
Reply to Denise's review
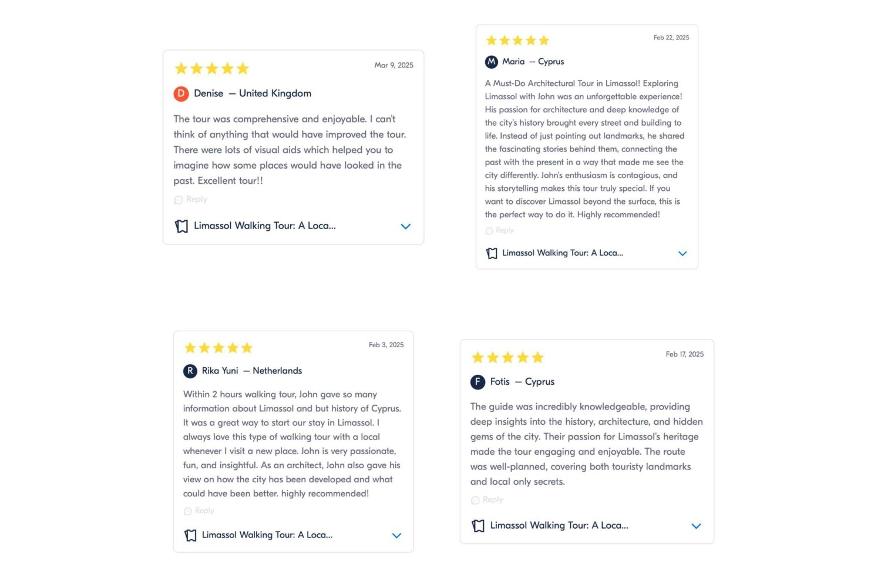point(191,200)
